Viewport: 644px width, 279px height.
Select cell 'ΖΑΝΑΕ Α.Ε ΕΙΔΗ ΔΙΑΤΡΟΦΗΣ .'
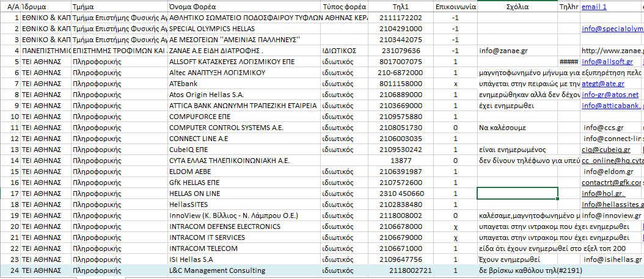click(244, 51)
